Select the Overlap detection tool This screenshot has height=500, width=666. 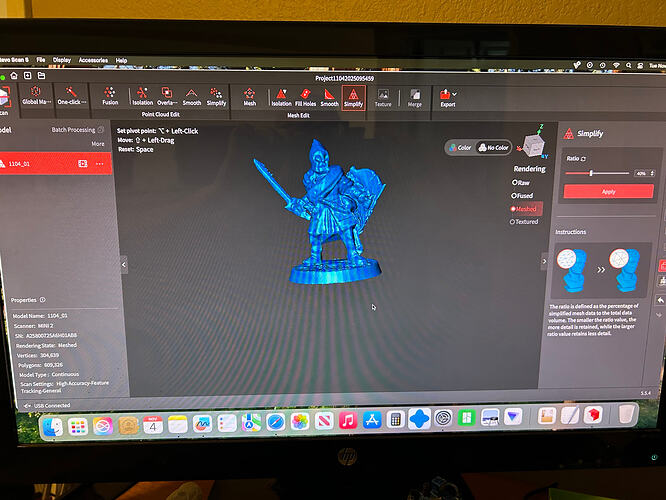pyautogui.click(x=167, y=96)
